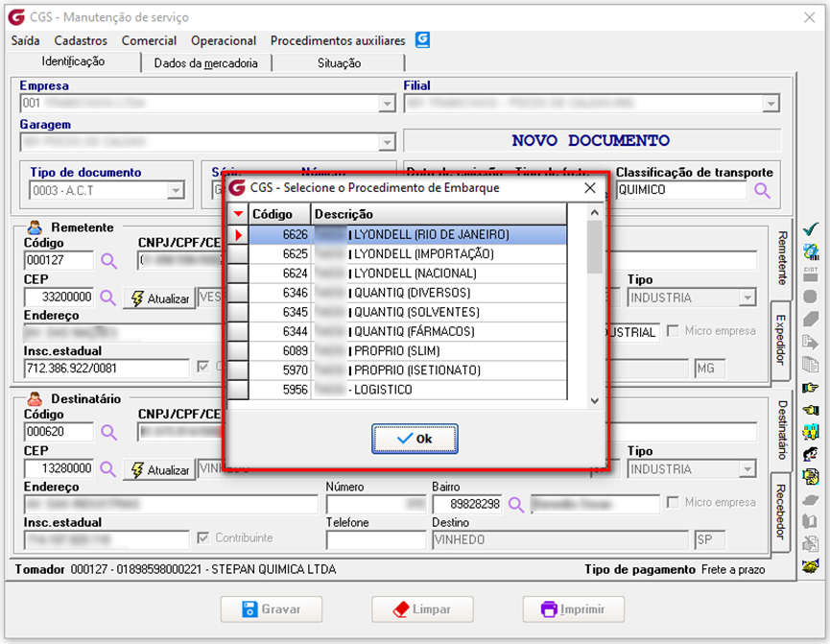Expand Remetente Tipo INDUSTRIA dropdown
830x644 pixels.
(747, 298)
